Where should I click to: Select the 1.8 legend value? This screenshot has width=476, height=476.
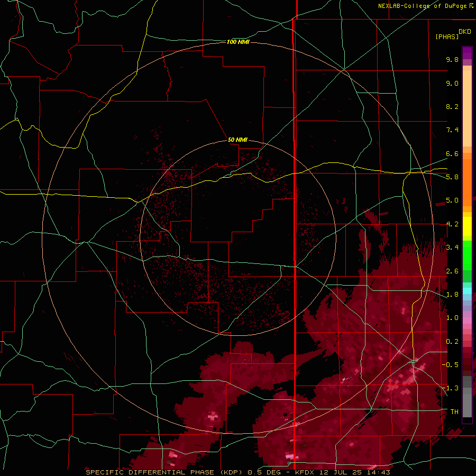coord(452,295)
